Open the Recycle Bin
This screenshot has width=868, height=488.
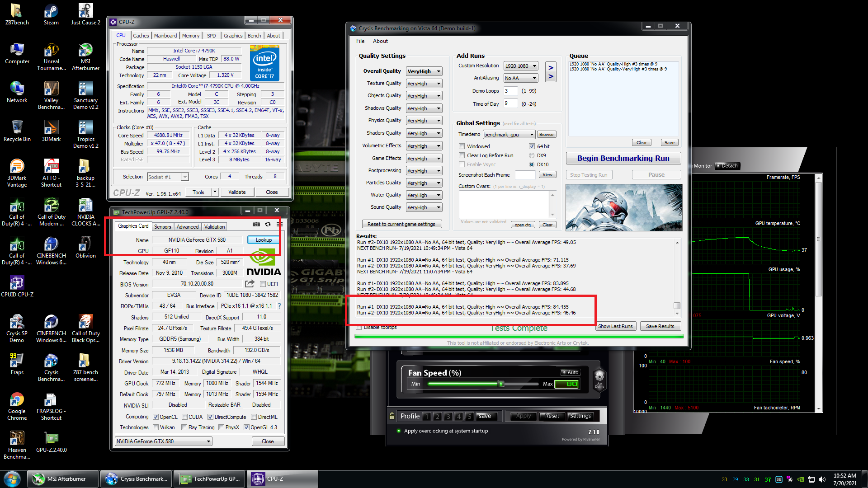tap(17, 131)
